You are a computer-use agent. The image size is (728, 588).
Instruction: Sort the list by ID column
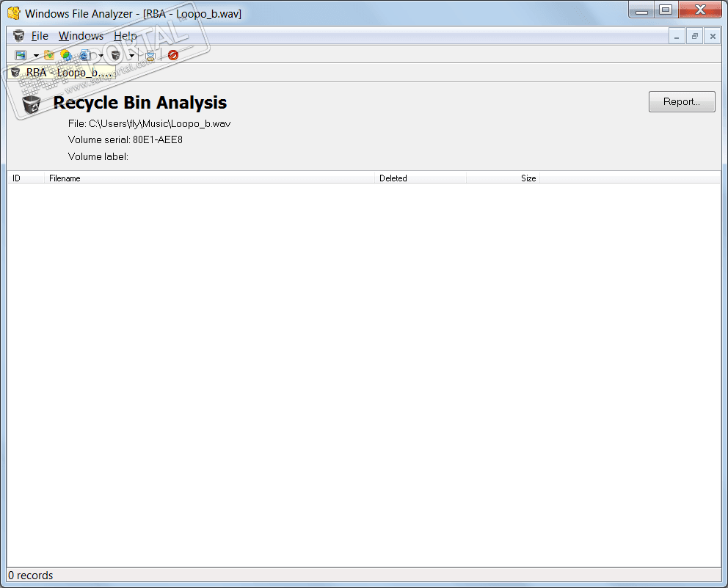coord(26,178)
